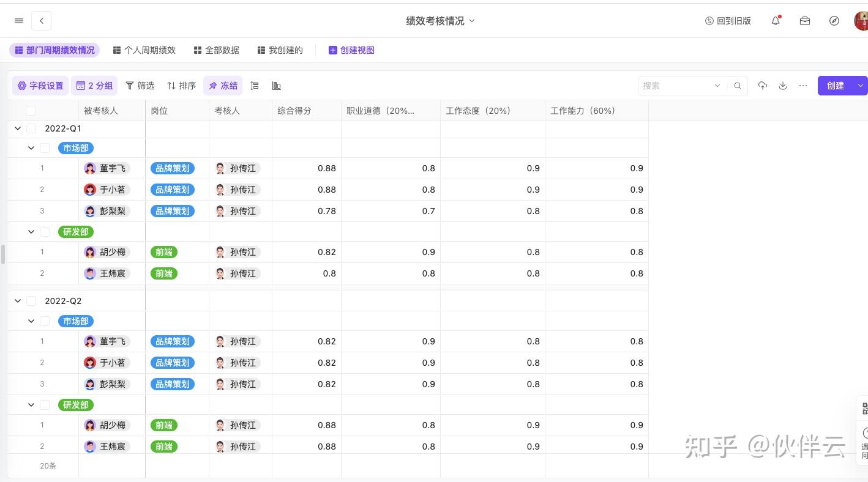Check the 2022-Q1 group checkbox

(31, 128)
